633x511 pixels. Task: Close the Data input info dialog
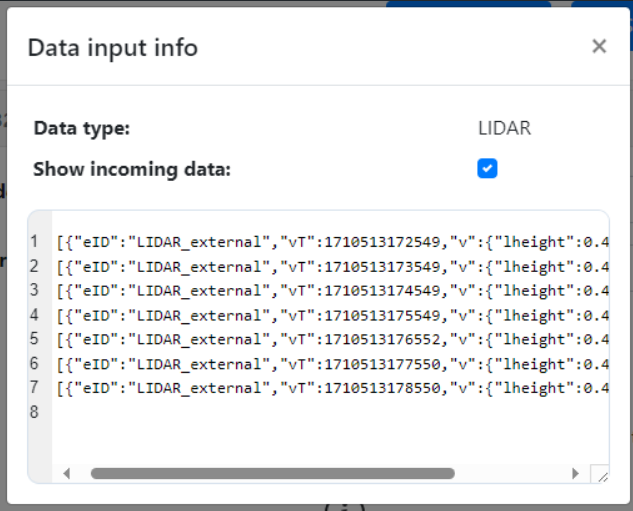tap(599, 46)
